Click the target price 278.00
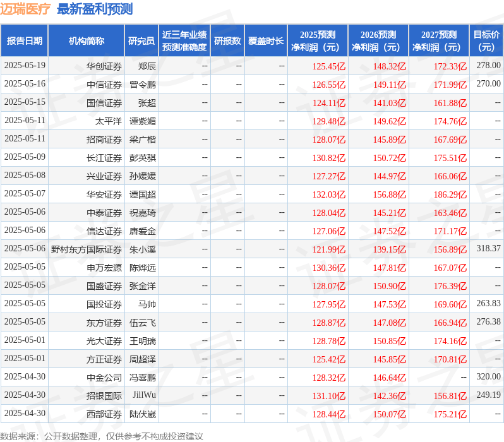The image size is (504, 442). click(x=488, y=65)
